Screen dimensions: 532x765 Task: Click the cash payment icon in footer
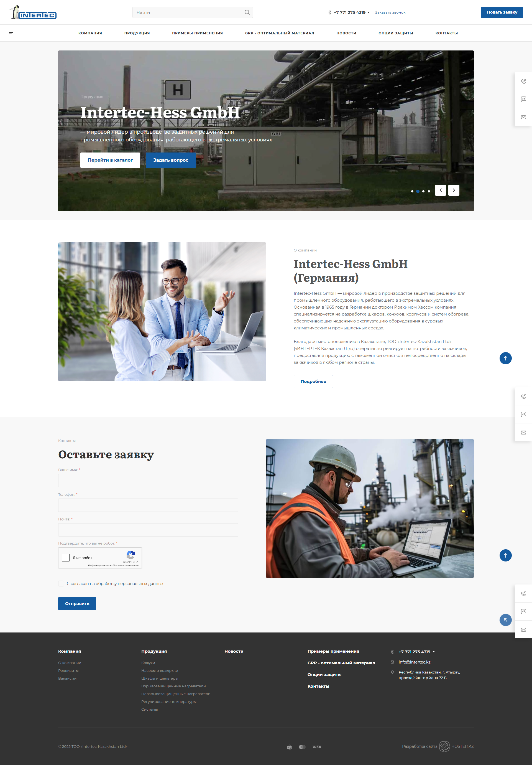point(289,747)
